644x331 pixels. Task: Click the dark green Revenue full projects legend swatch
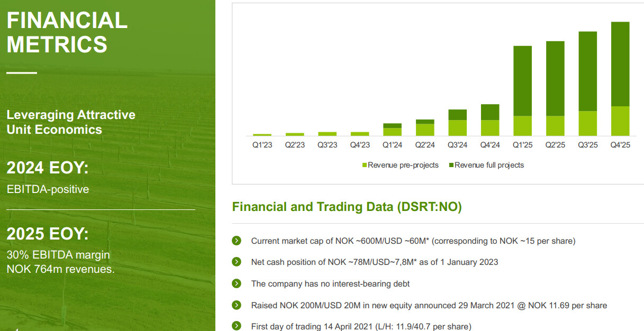pos(451,165)
